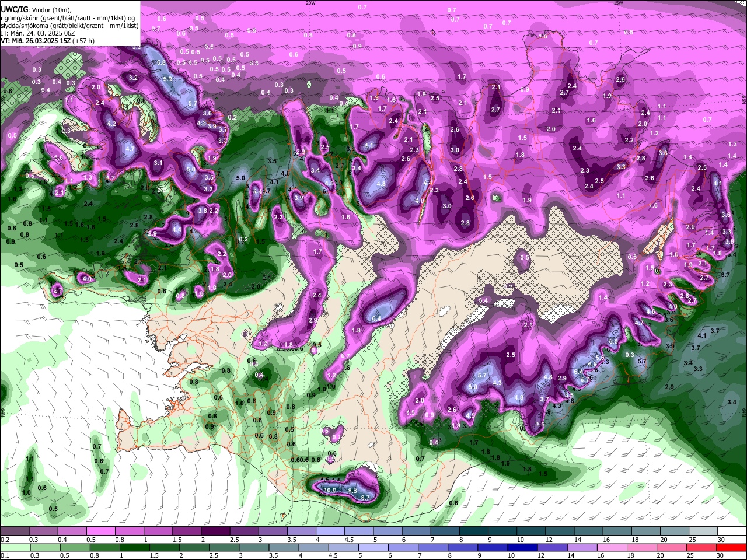The width and height of the screenshot is (747, 560).
Task: Click the '12' label in the lower legend row
Action: [x=540, y=555]
